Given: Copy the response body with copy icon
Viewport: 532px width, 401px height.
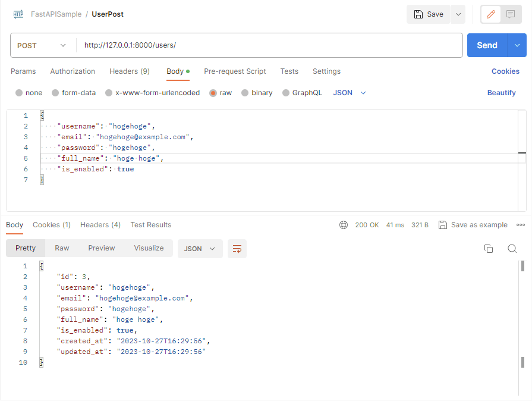Looking at the screenshot, I should tap(489, 249).
